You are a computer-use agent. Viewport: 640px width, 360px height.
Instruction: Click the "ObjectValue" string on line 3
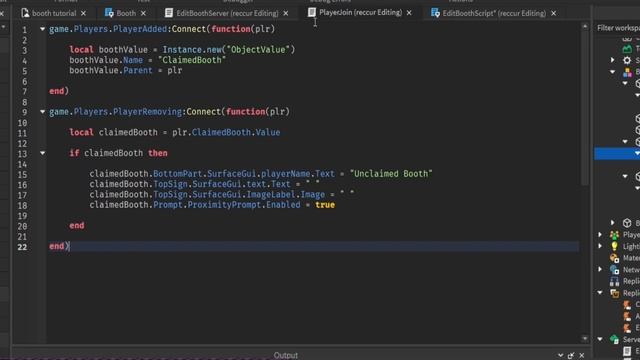258,49
